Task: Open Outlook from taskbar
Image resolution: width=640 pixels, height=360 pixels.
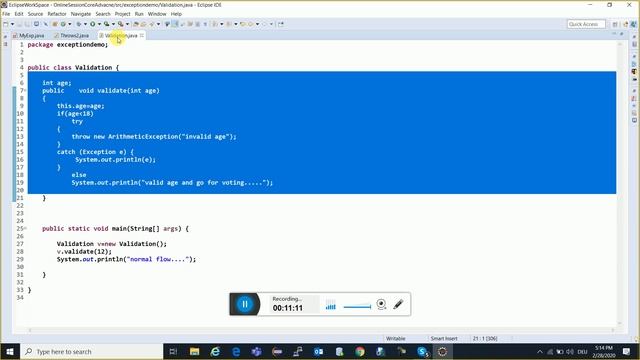Action: coord(318,351)
